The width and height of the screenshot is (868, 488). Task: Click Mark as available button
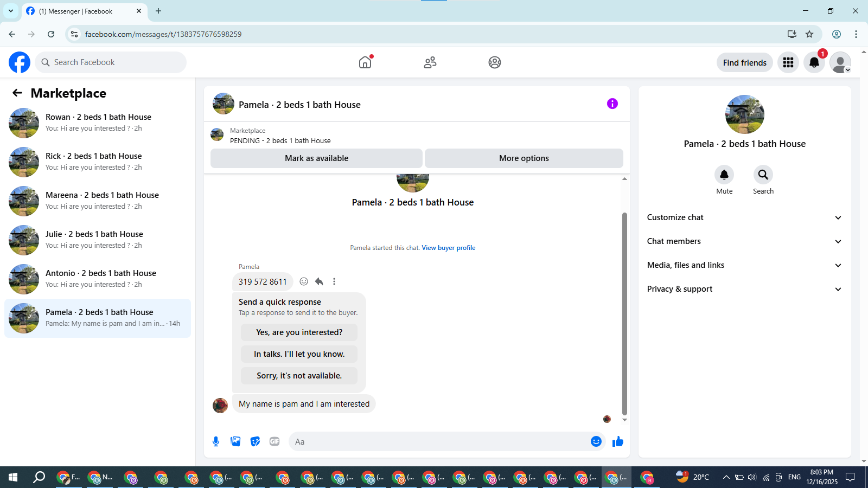click(x=316, y=158)
